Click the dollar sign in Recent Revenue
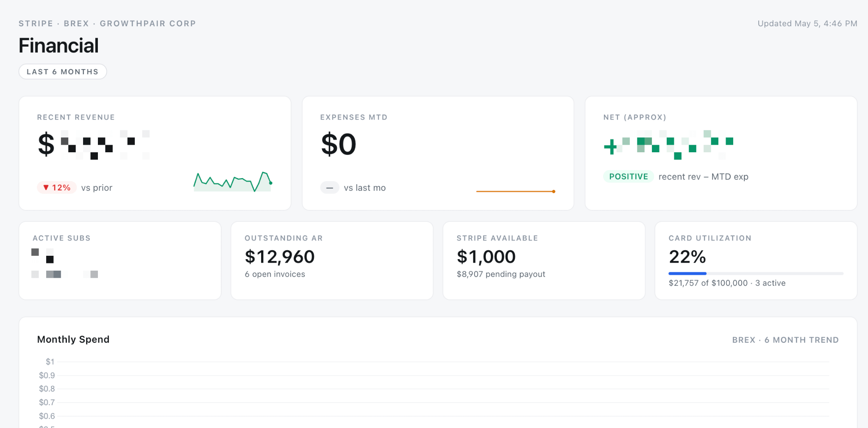Image resolution: width=868 pixels, height=428 pixels. point(46,144)
